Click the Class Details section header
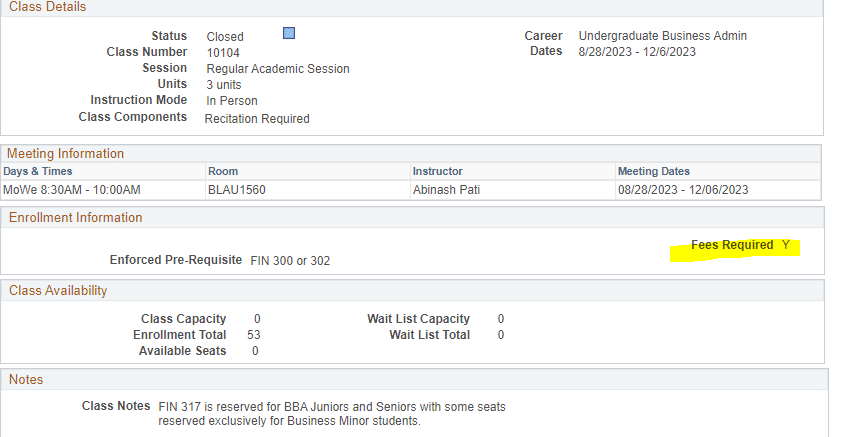This screenshot has height=437, width=866. pyautogui.click(x=47, y=7)
